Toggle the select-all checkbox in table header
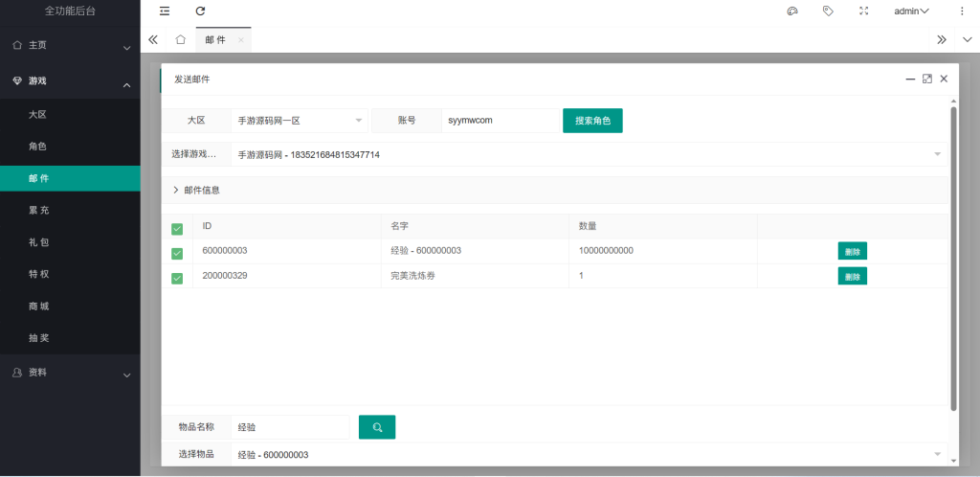980x477 pixels. [x=177, y=229]
